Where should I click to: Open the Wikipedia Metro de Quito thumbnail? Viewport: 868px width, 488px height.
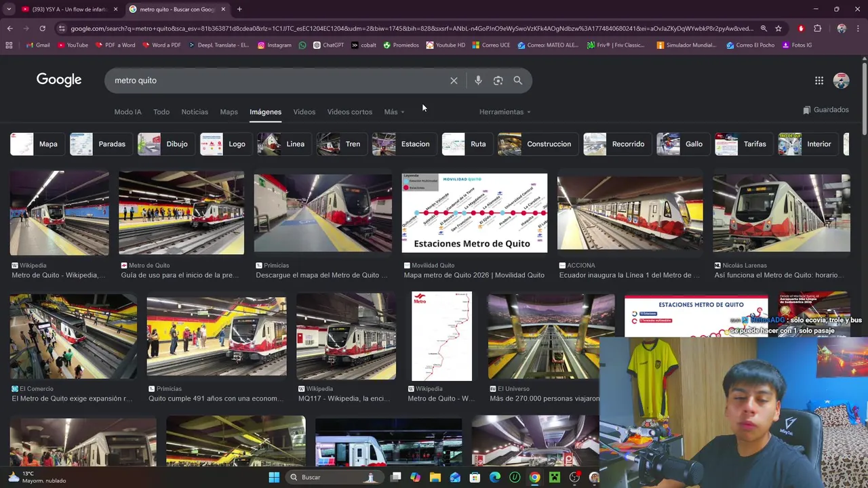(x=59, y=213)
